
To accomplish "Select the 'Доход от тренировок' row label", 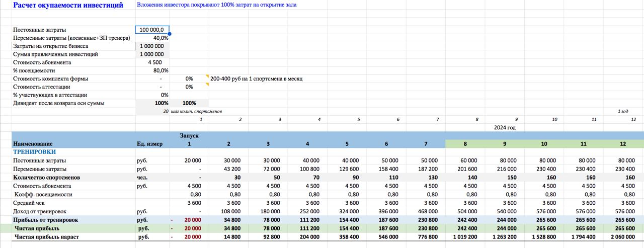I will pyautogui.click(x=40, y=212).
